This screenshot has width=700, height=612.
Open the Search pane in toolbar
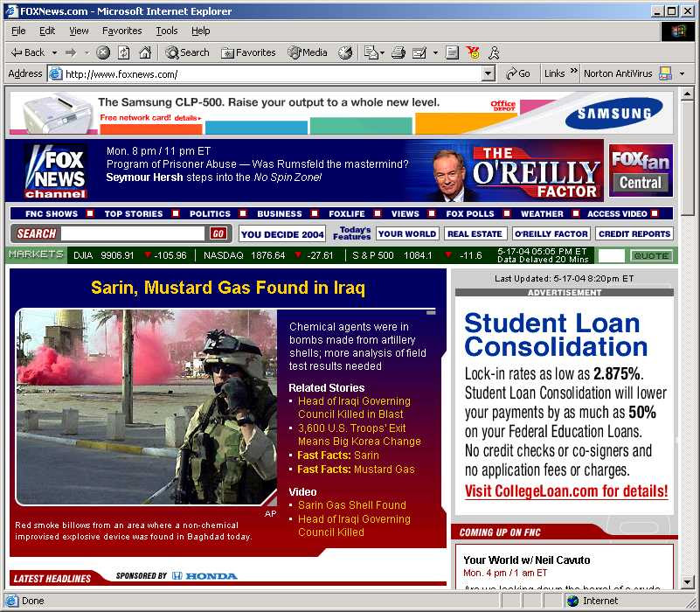(x=187, y=52)
